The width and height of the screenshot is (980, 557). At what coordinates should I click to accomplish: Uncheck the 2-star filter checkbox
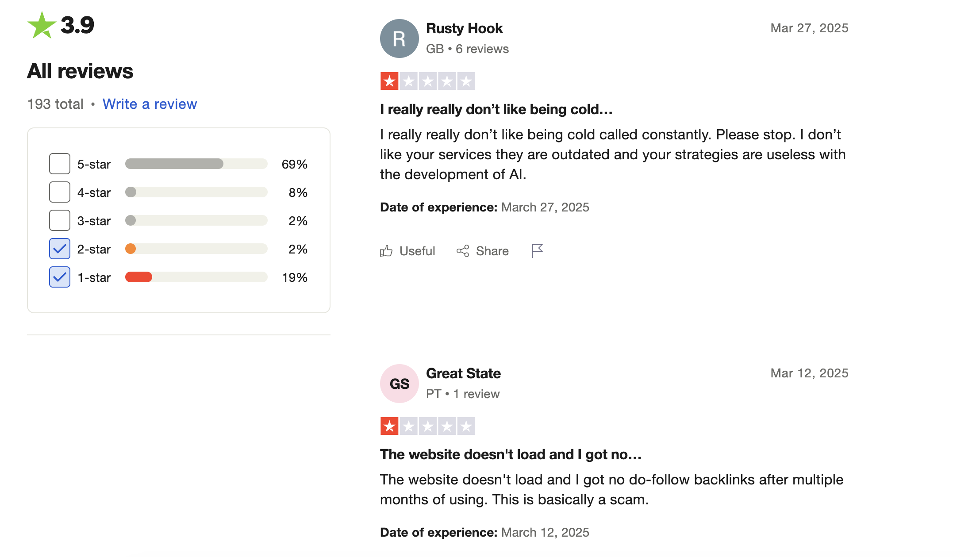point(60,249)
